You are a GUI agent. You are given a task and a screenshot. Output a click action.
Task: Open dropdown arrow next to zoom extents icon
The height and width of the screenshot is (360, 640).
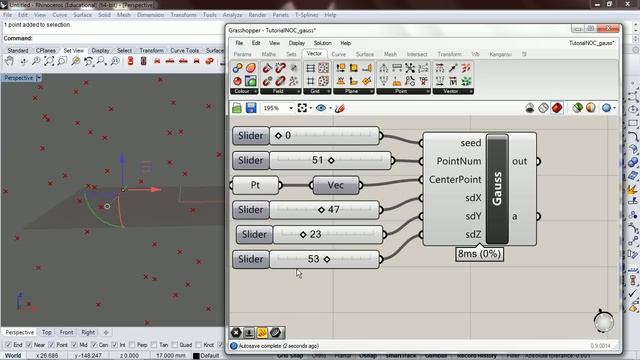pos(311,108)
